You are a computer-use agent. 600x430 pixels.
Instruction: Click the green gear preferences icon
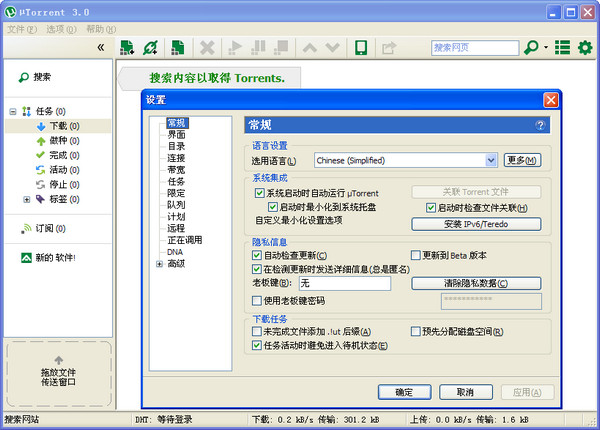(x=585, y=47)
